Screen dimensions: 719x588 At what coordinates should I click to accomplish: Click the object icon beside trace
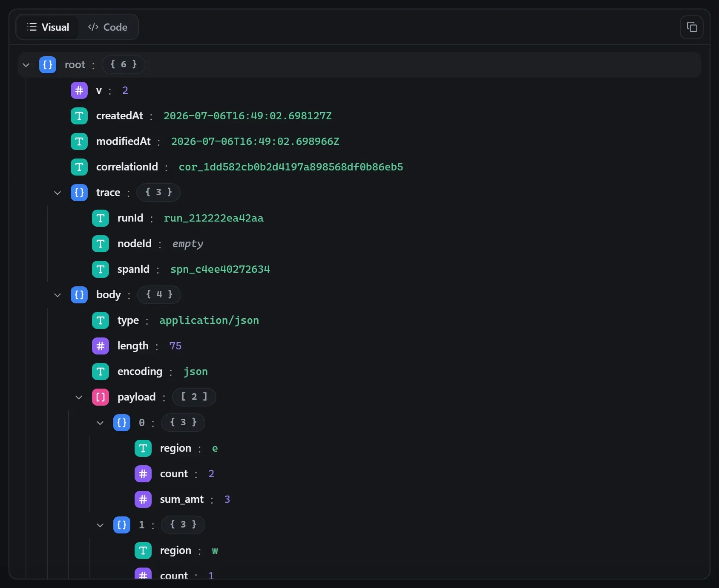(x=79, y=193)
